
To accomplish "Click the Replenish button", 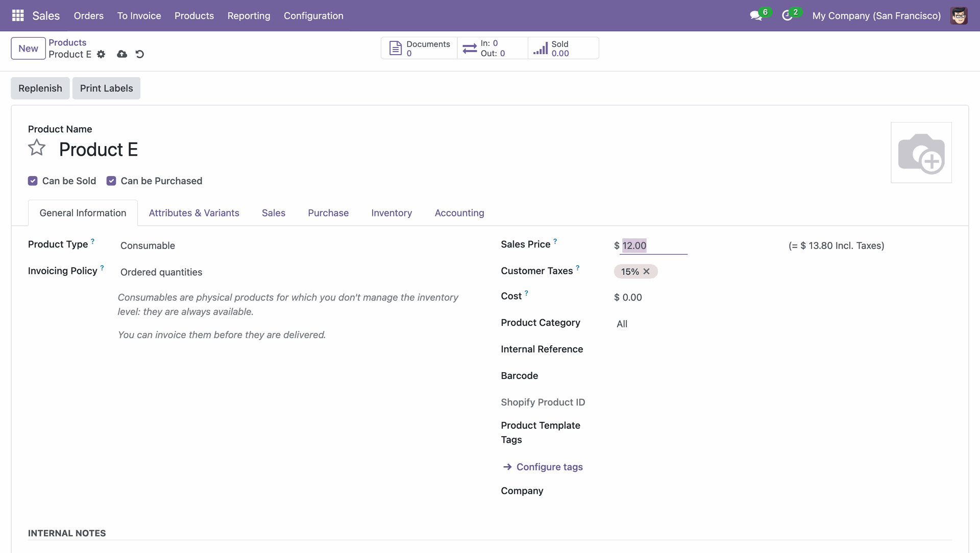I will [40, 88].
